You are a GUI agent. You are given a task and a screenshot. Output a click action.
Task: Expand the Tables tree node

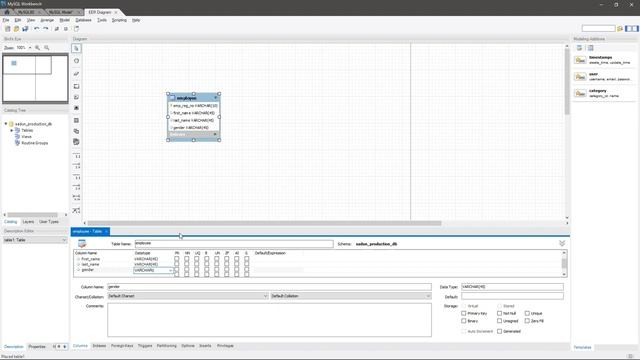12,131
